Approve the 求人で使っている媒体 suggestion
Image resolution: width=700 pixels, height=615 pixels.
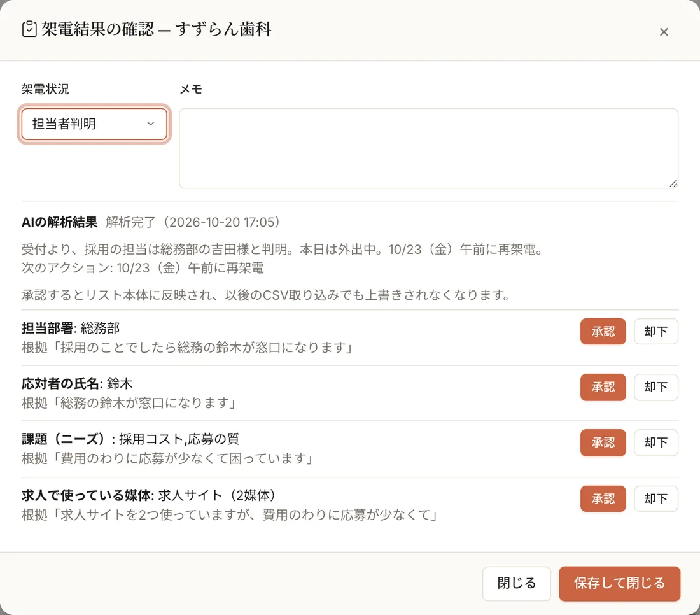click(x=603, y=498)
